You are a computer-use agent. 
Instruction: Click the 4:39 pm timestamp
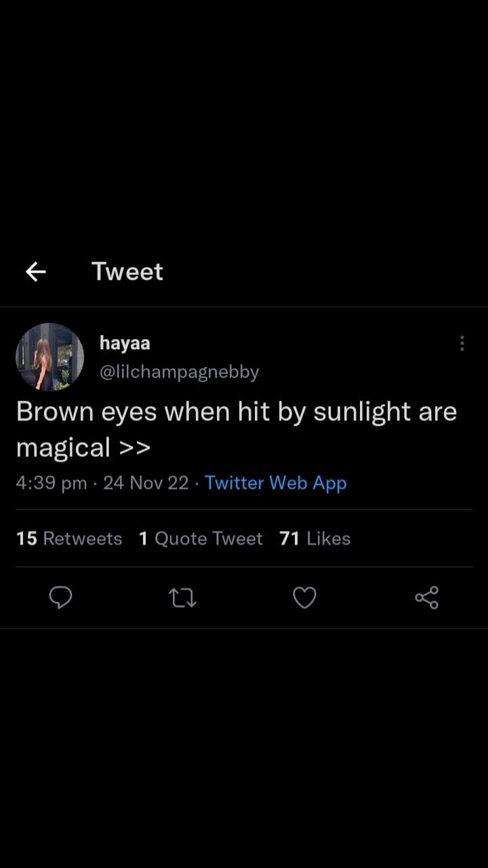(x=52, y=483)
